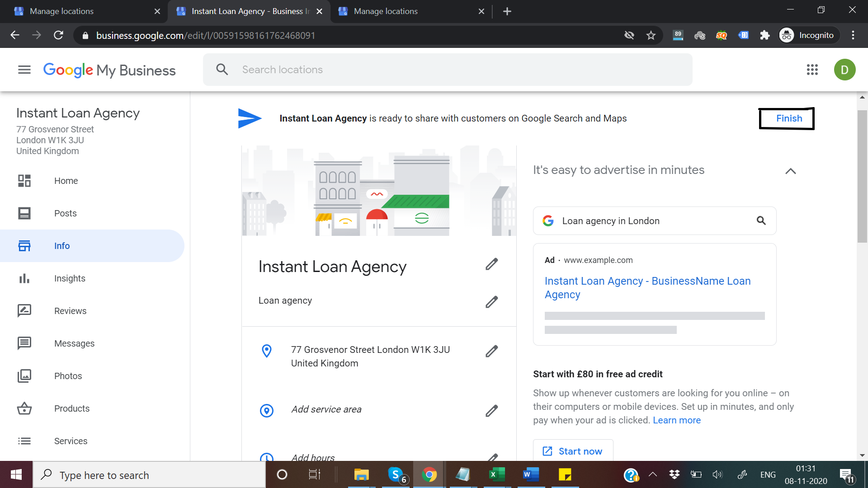This screenshot has width=868, height=488.
Task: Click the Messages sidebar icon
Action: [24, 343]
